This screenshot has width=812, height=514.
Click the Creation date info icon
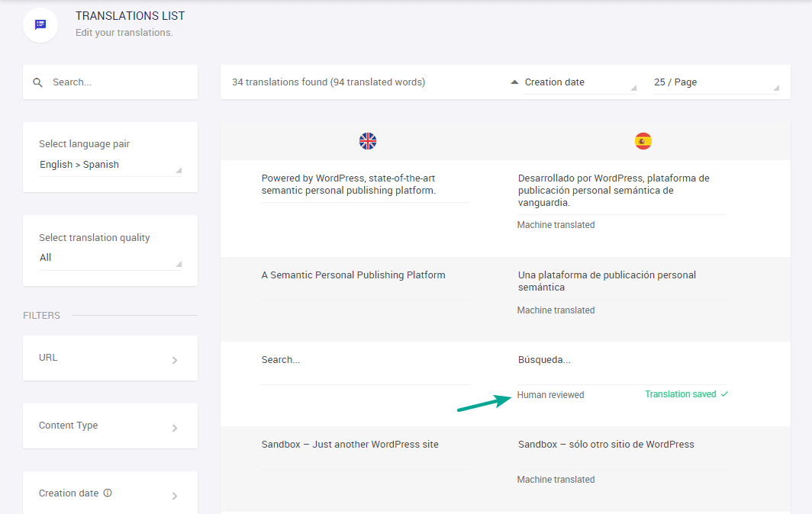point(108,493)
